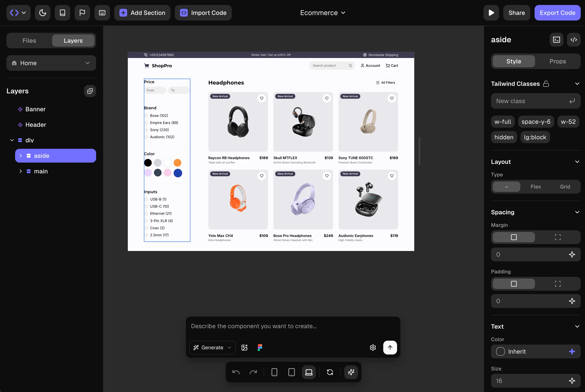The height and width of the screenshot is (392, 585).
Task: Click the redo icon
Action: tap(253, 372)
